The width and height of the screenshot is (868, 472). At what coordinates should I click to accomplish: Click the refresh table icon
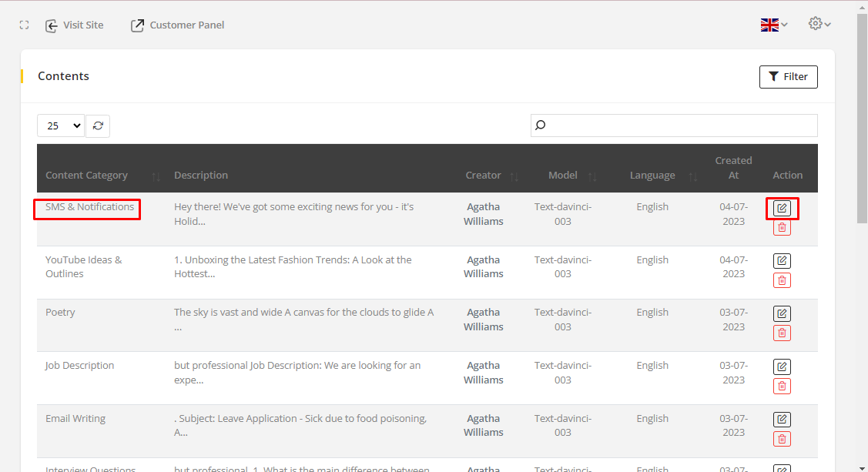98,126
